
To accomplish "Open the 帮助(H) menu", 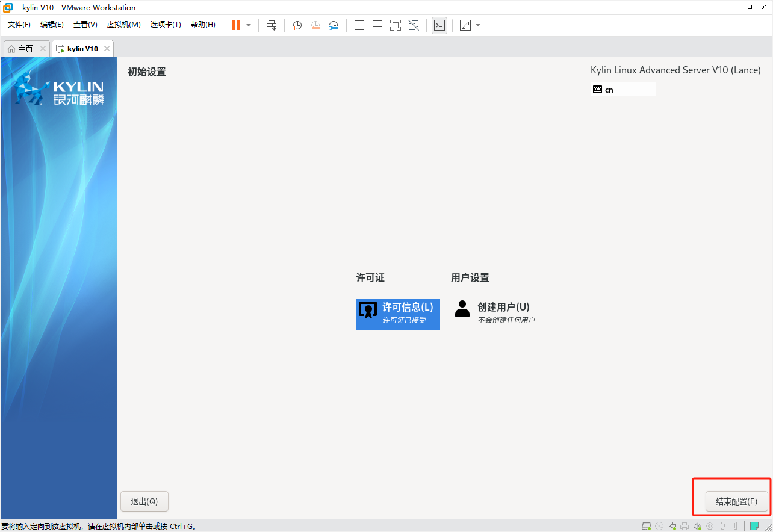I will click(x=203, y=25).
